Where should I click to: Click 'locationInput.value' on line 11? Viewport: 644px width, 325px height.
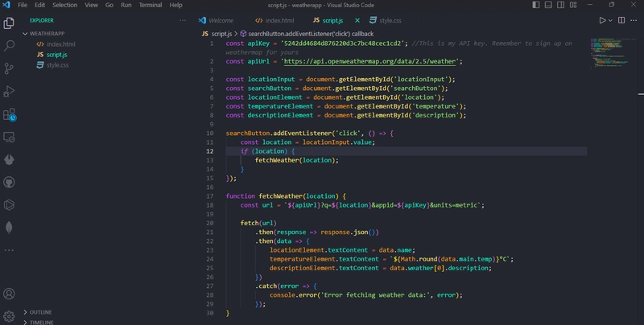(337, 142)
